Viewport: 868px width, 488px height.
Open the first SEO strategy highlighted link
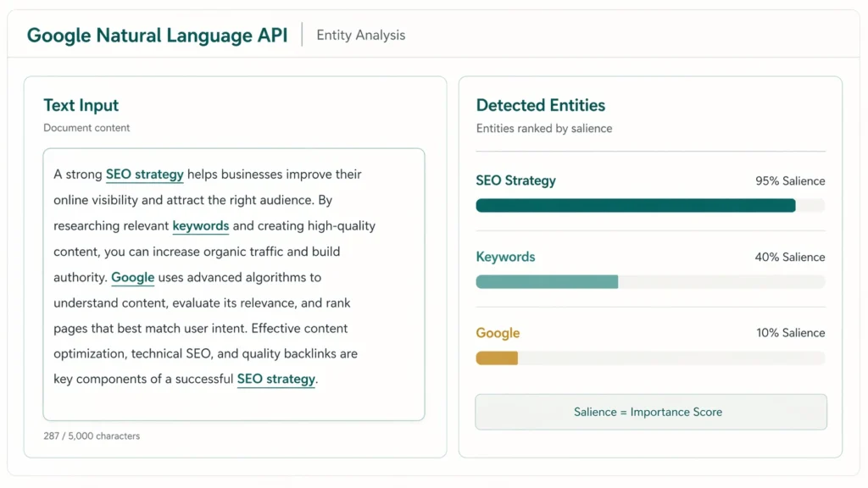pyautogui.click(x=144, y=175)
